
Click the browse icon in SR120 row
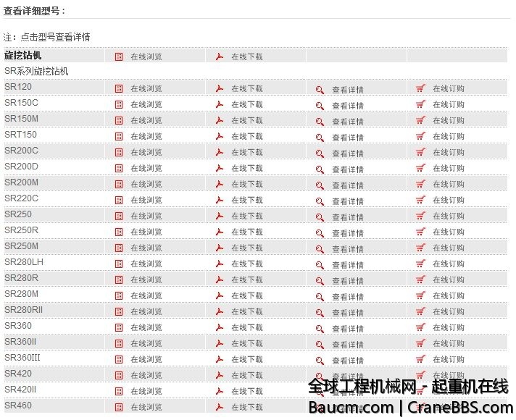pyautogui.click(x=119, y=88)
